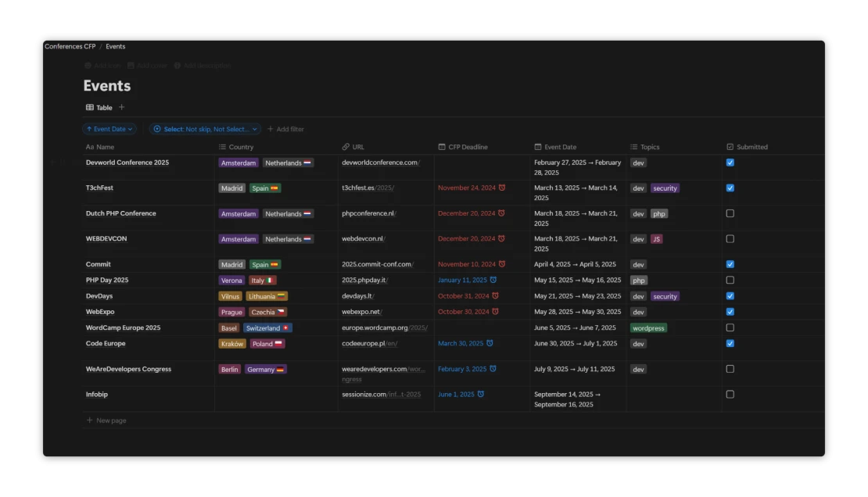
Task: Click the list icon in Country column header
Action: click(x=222, y=147)
